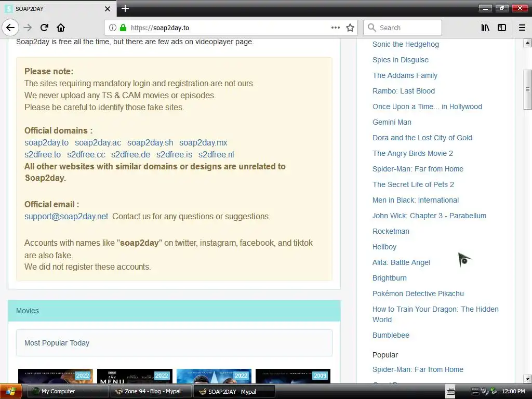The width and height of the screenshot is (532, 399).
Task: Click the search box in toolbar
Action: click(403, 28)
